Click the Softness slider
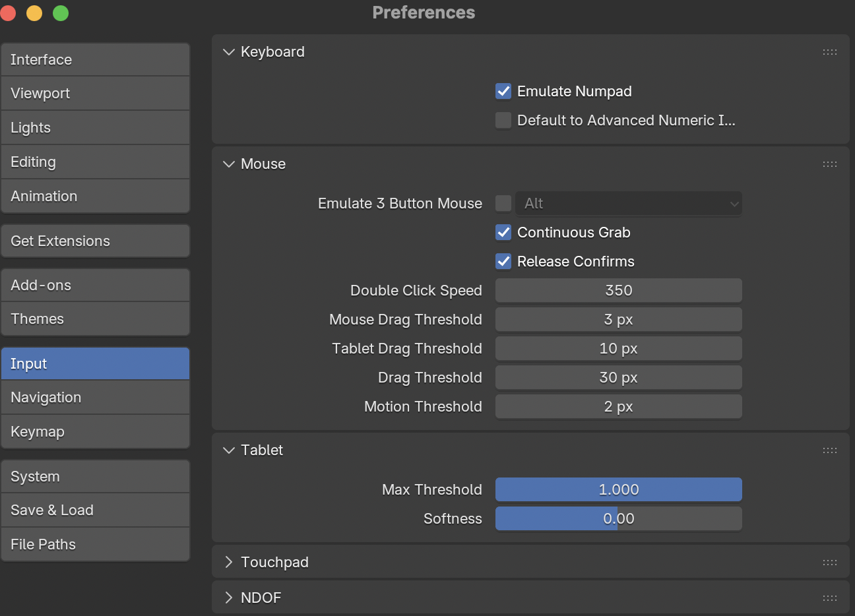The width and height of the screenshot is (855, 616). tap(618, 519)
